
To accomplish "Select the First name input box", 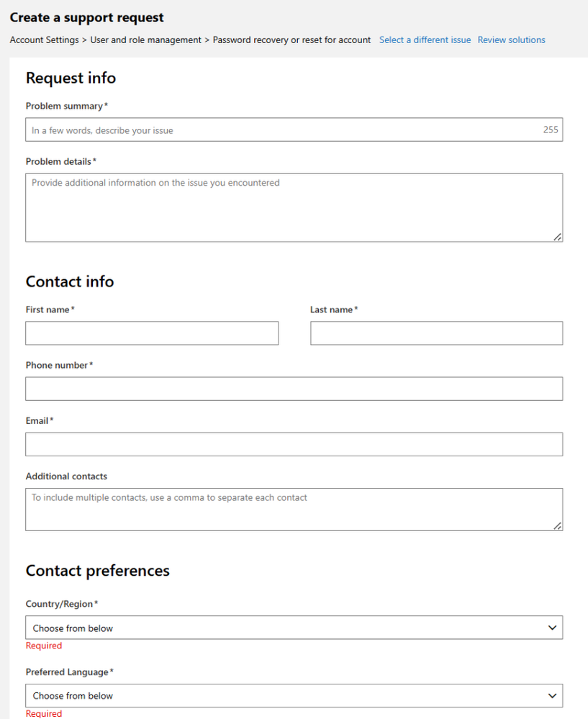I will pyautogui.click(x=152, y=333).
